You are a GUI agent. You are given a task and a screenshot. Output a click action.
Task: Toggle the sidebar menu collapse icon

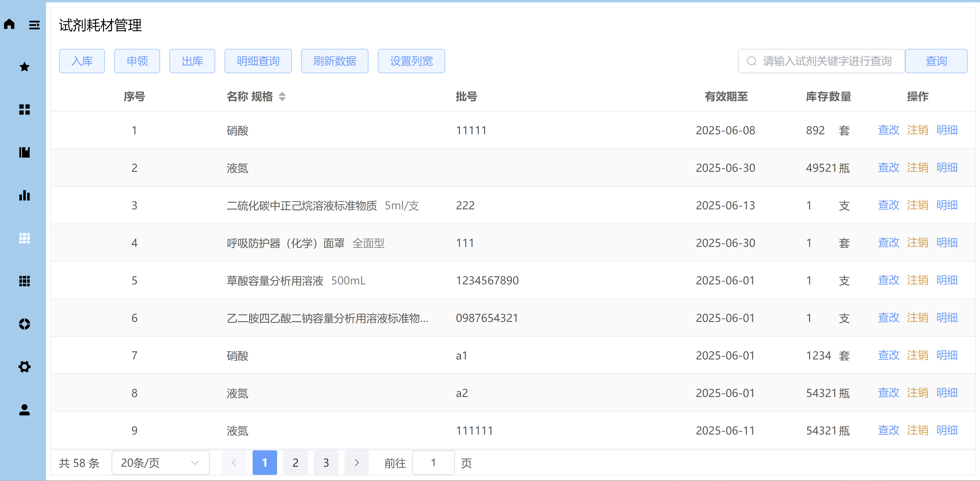tap(34, 25)
